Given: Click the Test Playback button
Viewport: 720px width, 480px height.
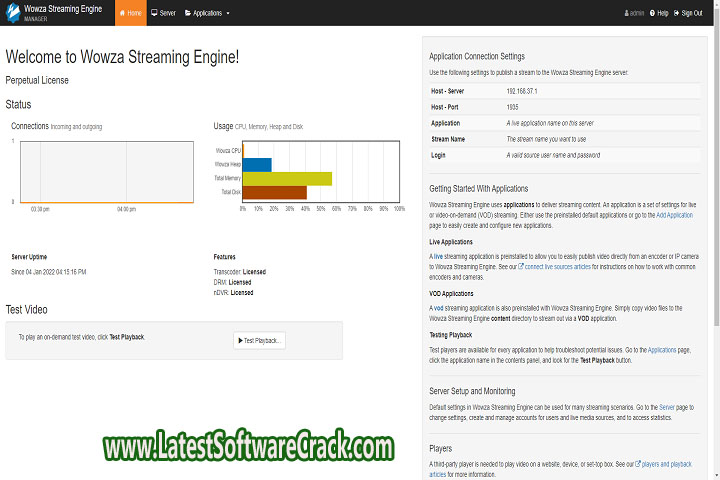Looking at the screenshot, I should point(260,341).
